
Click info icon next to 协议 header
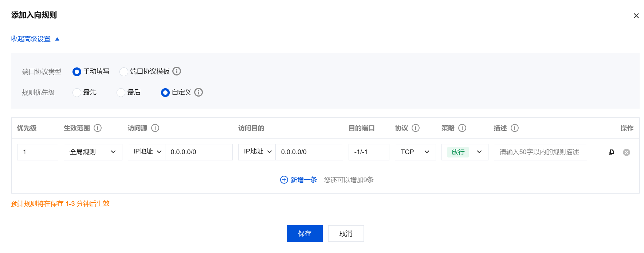point(416,128)
